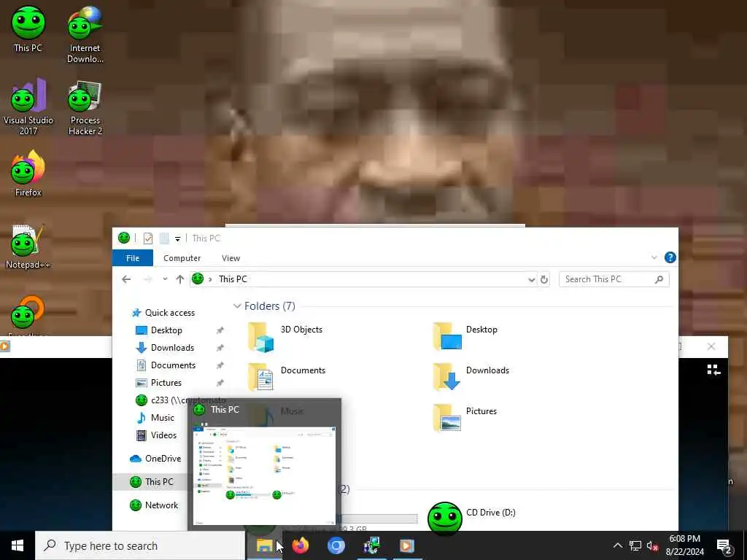Open Process Hacker 2 desktop icon

(x=85, y=108)
